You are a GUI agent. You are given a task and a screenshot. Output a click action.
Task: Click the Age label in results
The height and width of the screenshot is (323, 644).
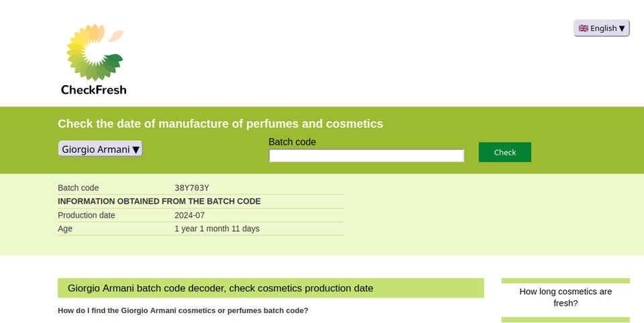(65, 229)
